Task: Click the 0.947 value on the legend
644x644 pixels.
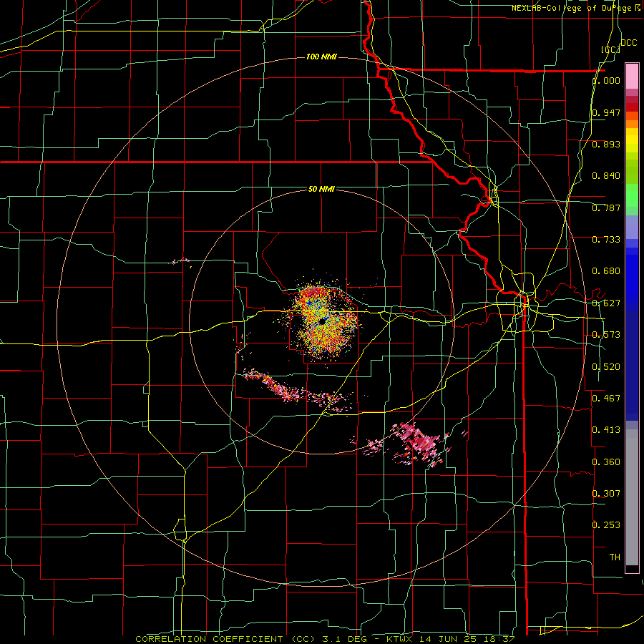Action: (x=606, y=112)
